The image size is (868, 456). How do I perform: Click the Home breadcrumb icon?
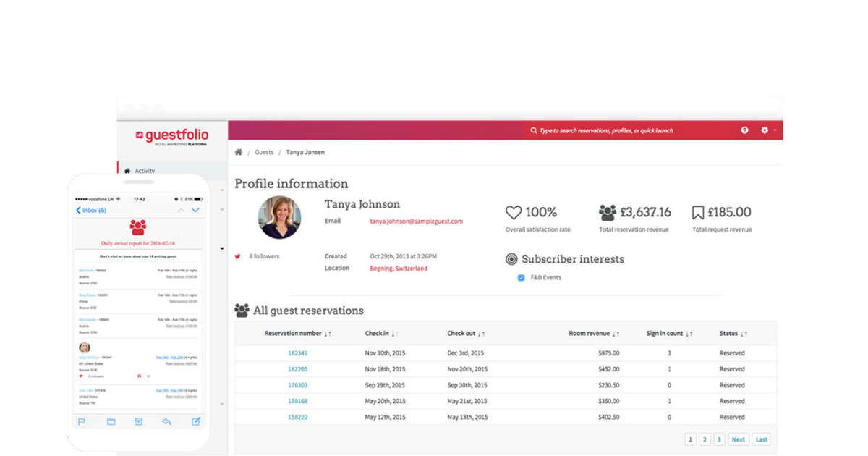[238, 152]
